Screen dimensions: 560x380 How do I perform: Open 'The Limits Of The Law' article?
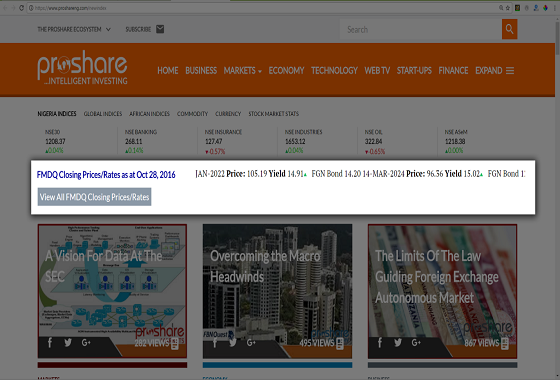coord(442,291)
